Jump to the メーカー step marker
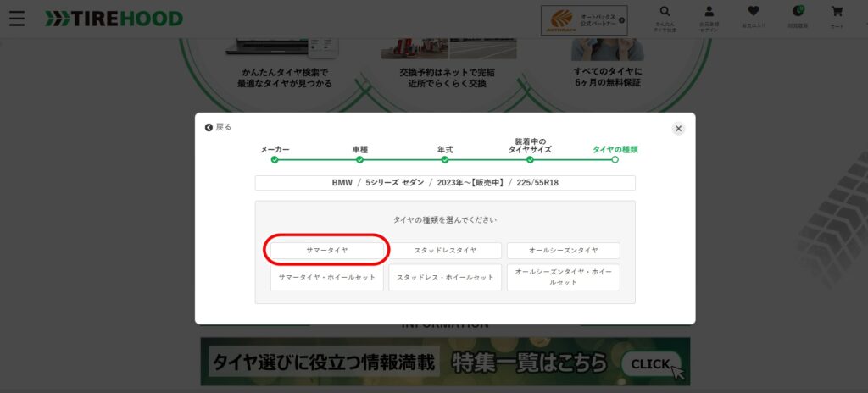Viewport: 868px width, 393px height. tap(275, 158)
